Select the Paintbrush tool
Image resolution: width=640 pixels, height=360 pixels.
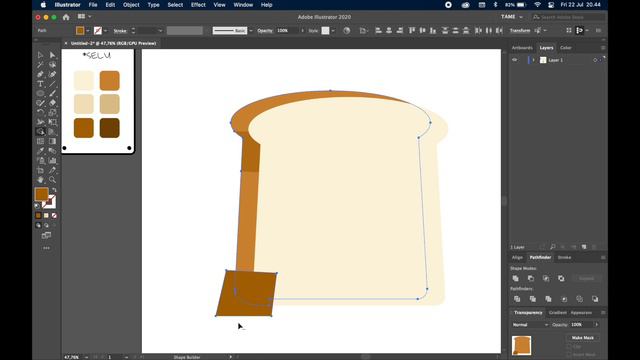click(x=52, y=93)
